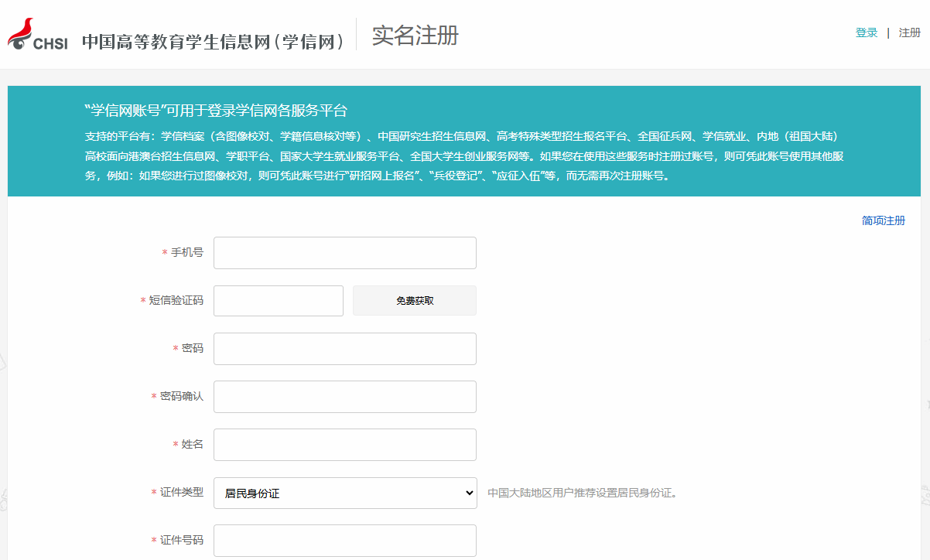The height and width of the screenshot is (560, 930).
Task: Focus the 姓名 text field
Action: 344,445
